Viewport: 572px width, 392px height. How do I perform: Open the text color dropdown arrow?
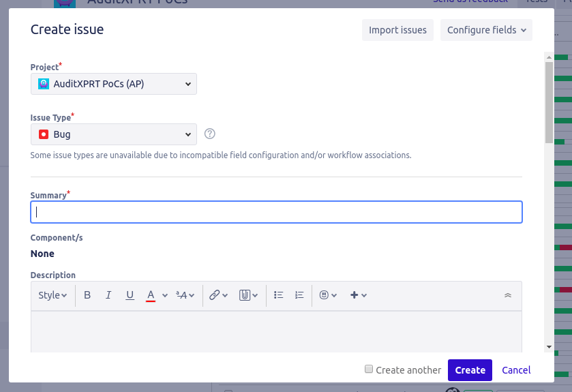165,295
